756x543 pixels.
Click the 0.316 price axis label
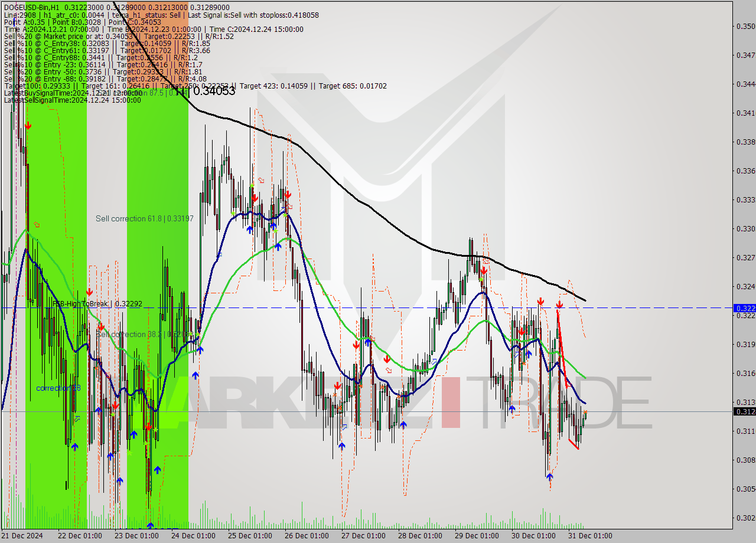coord(745,373)
